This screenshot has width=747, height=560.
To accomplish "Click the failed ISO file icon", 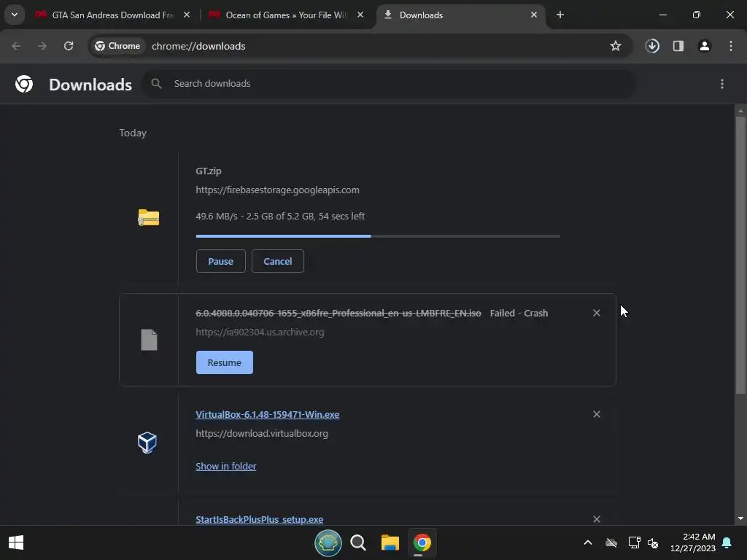I will pyautogui.click(x=149, y=340).
